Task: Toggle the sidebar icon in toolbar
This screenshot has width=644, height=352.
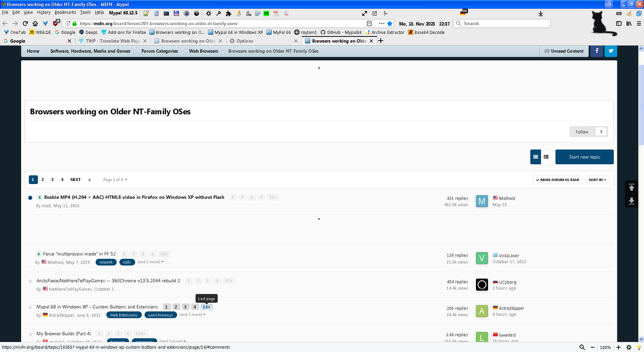Action: point(619,24)
